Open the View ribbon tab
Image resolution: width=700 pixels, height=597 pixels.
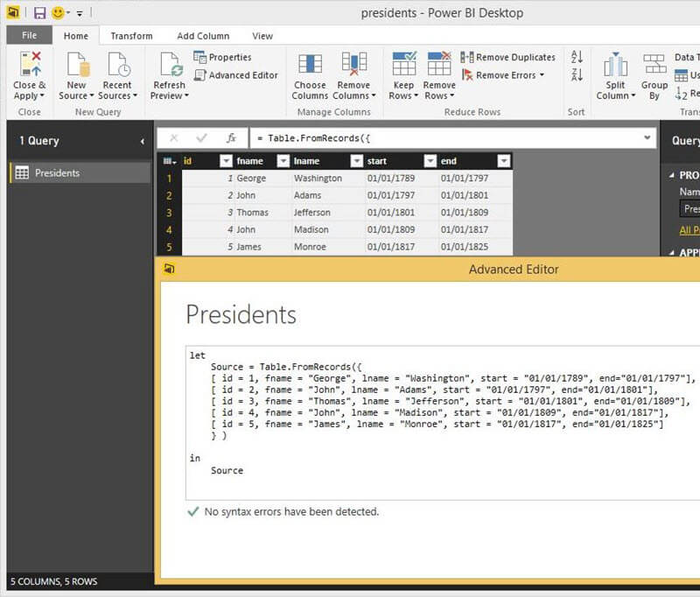pyautogui.click(x=262, y=36)
